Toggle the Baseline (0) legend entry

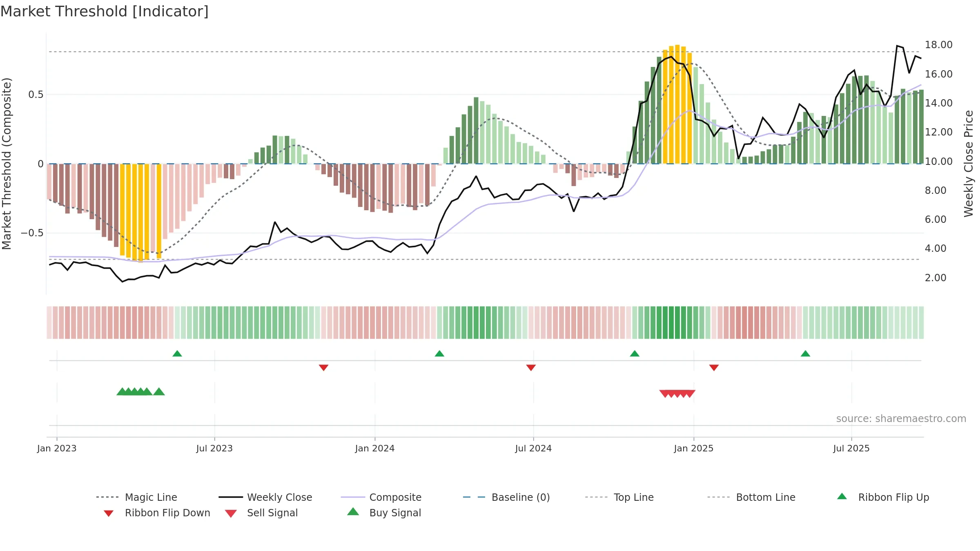click(x=506, y=497)
